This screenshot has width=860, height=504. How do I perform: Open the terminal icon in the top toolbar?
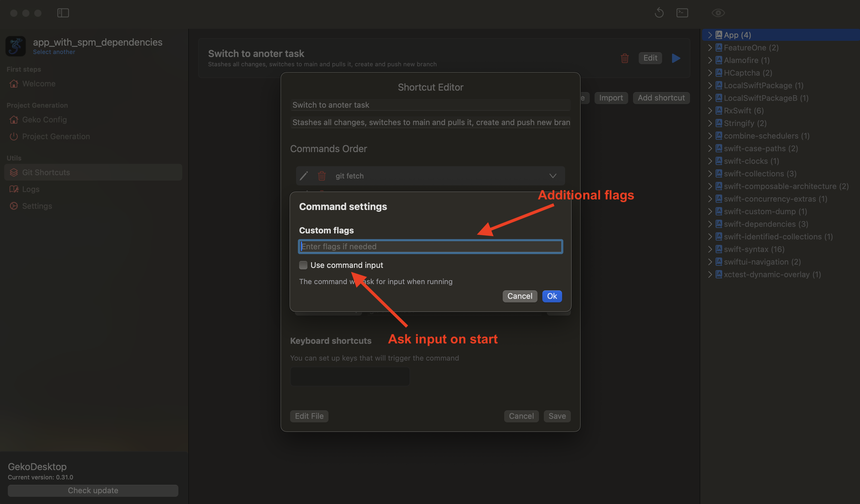[682, 13]
